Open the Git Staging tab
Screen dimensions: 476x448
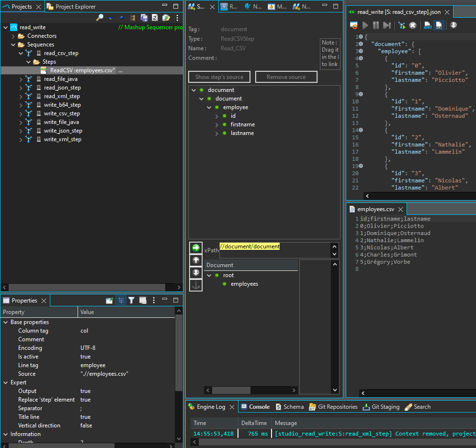pos(381,407)
